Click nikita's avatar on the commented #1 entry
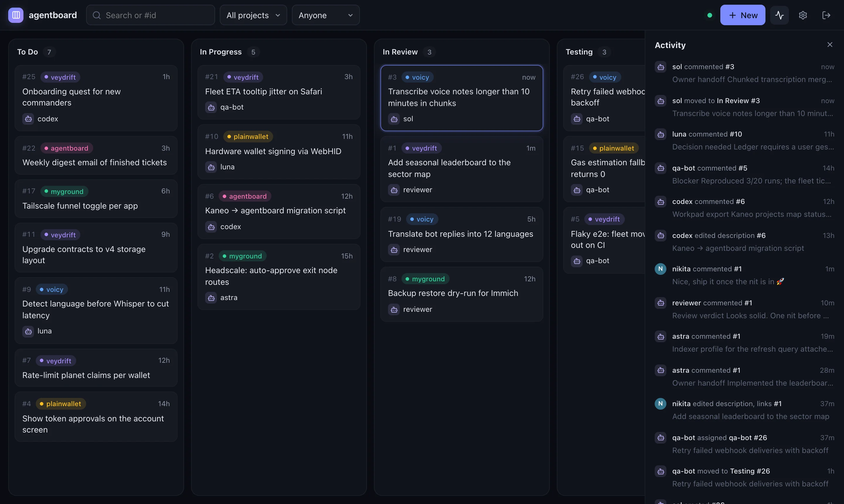Screen dimensions: 844x504 click(660, 269)
